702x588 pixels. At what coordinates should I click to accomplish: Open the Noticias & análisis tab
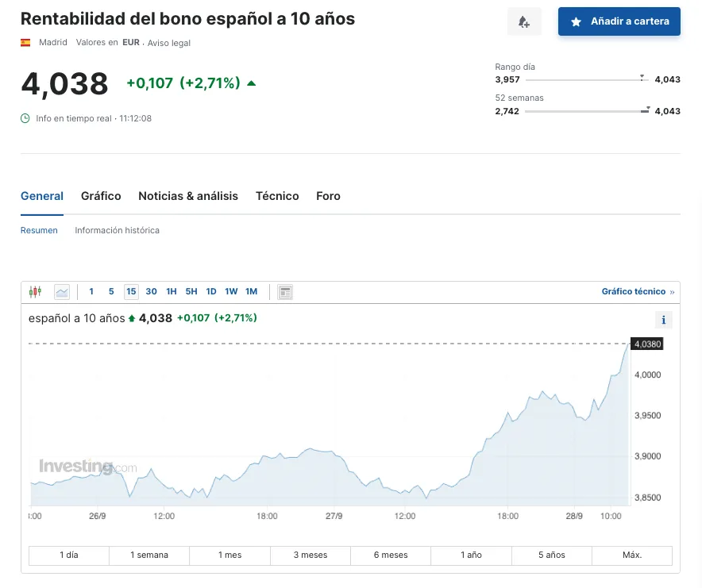[188, 196]
